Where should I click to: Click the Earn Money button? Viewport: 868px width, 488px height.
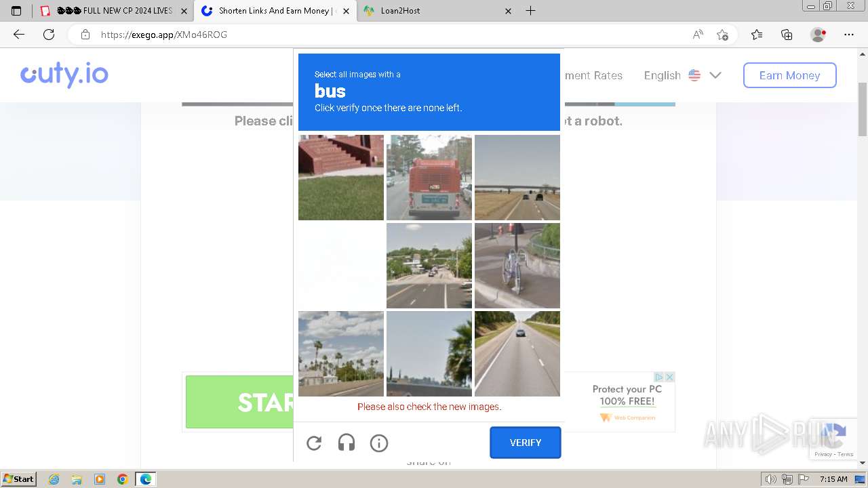tap(789, 75)
